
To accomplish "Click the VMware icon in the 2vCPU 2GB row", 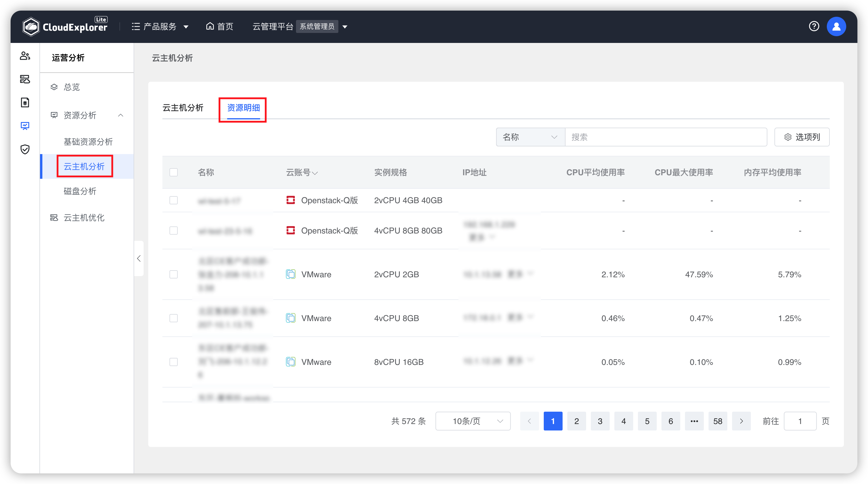I will pos(290,274).
